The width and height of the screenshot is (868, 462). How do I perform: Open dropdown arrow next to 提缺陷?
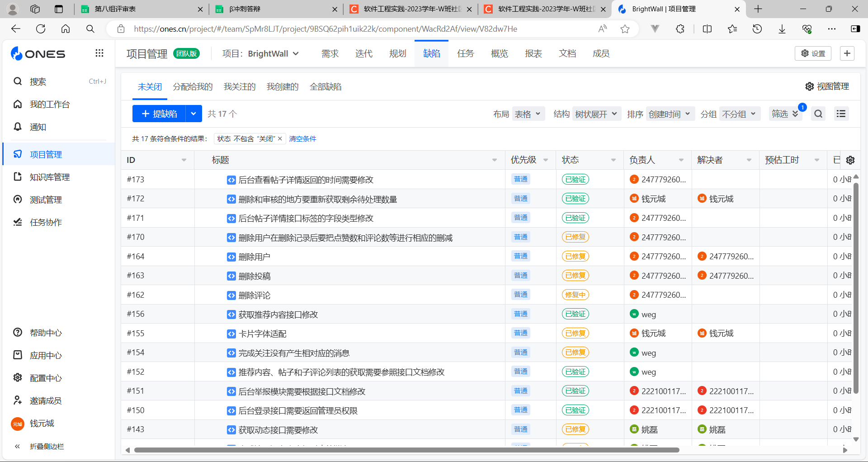pos(193,114)
